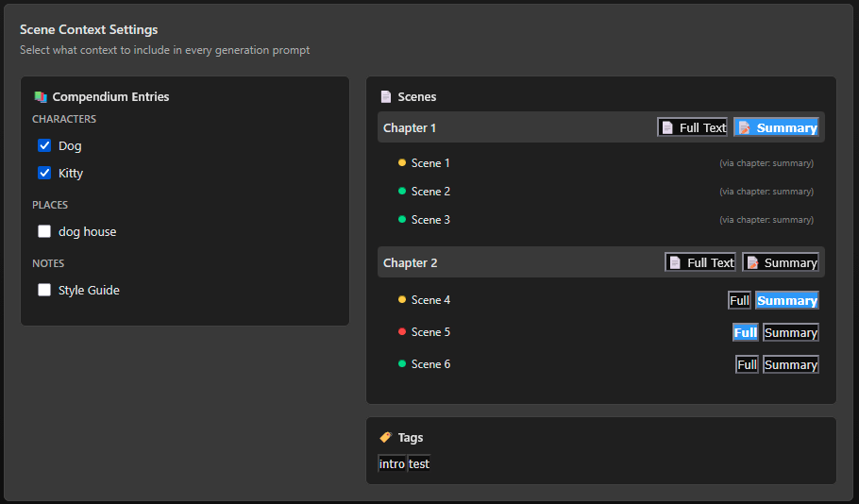The image size is (859, 504).
Task: Click Scene 5 red status dot
Action: (x=402, y=332)
